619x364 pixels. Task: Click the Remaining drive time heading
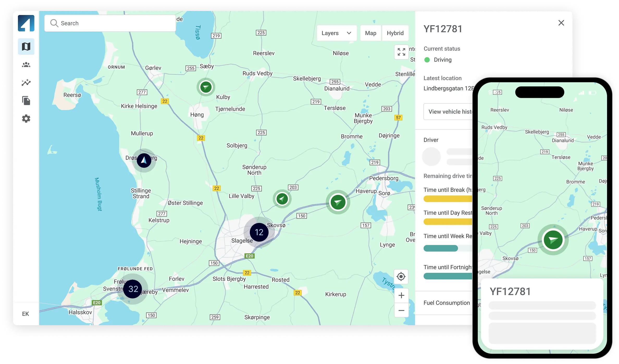[x=448, y=176]
